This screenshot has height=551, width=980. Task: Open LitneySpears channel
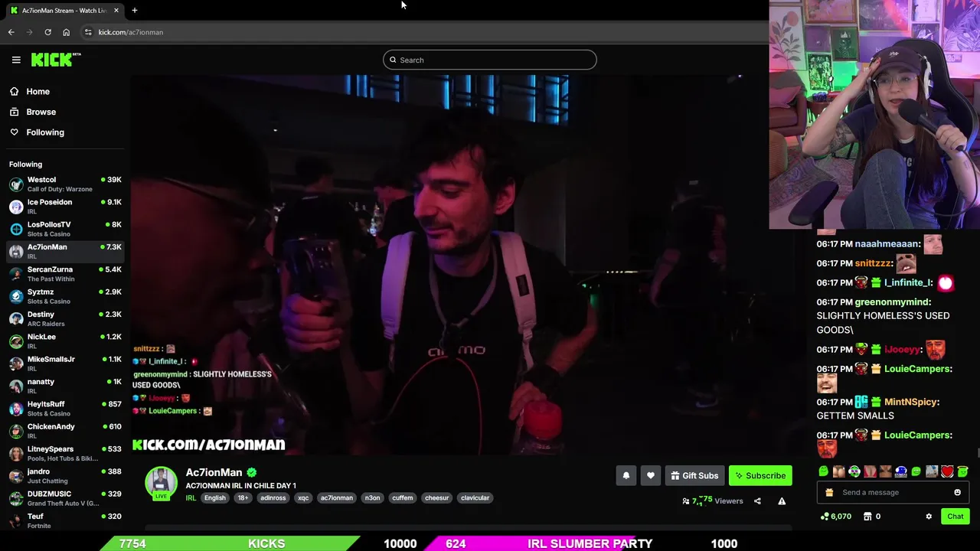(x=64, y=453)
